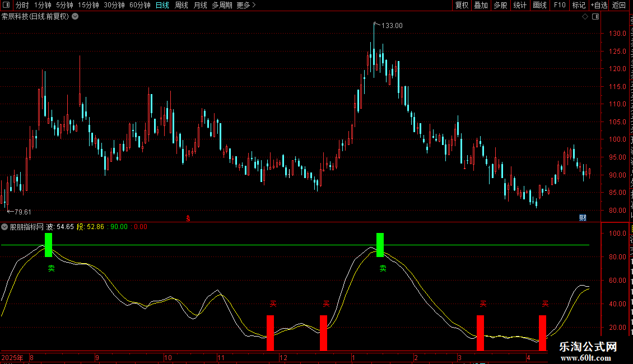633x364 pixels.
Task: Click the diamond icon above chart
Action: 585,17
